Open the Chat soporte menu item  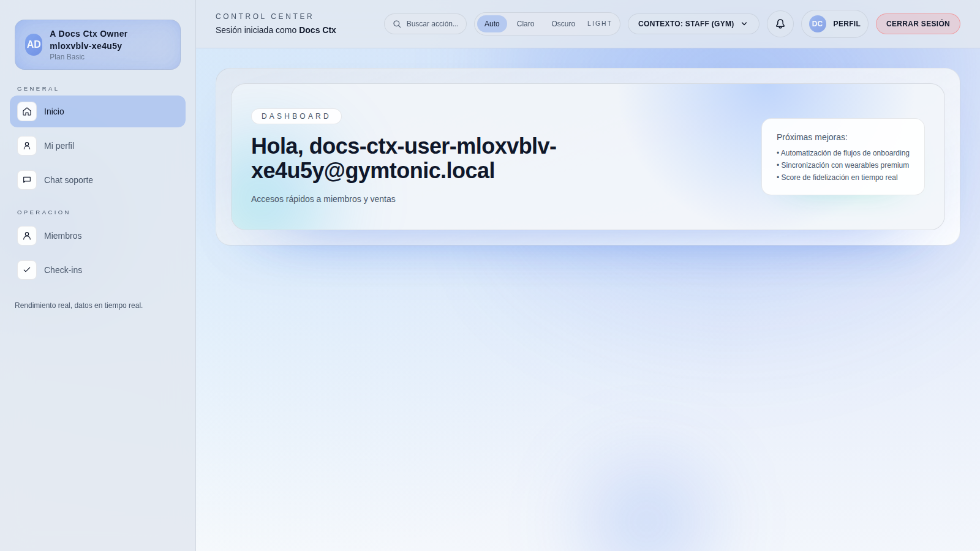click(x=69, y=180)
